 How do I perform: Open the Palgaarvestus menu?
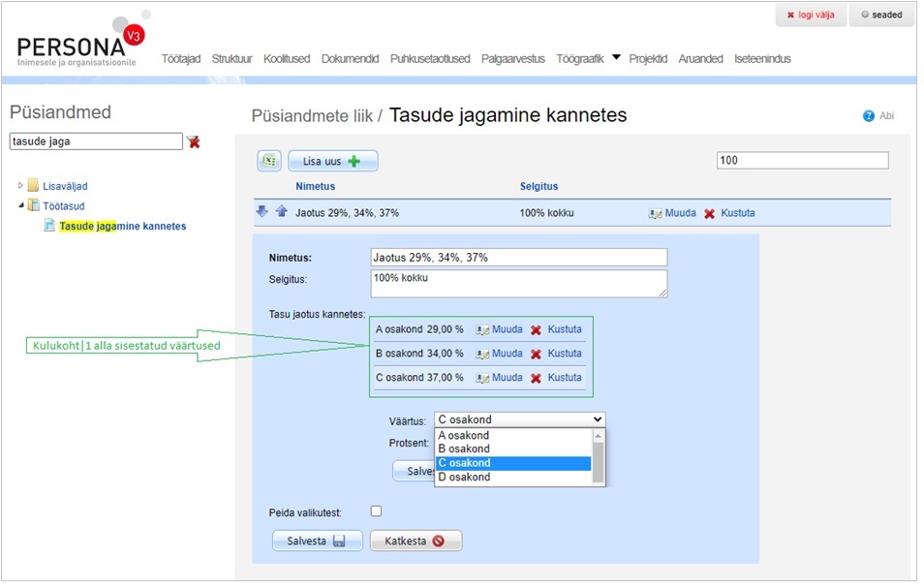[512, 59]
